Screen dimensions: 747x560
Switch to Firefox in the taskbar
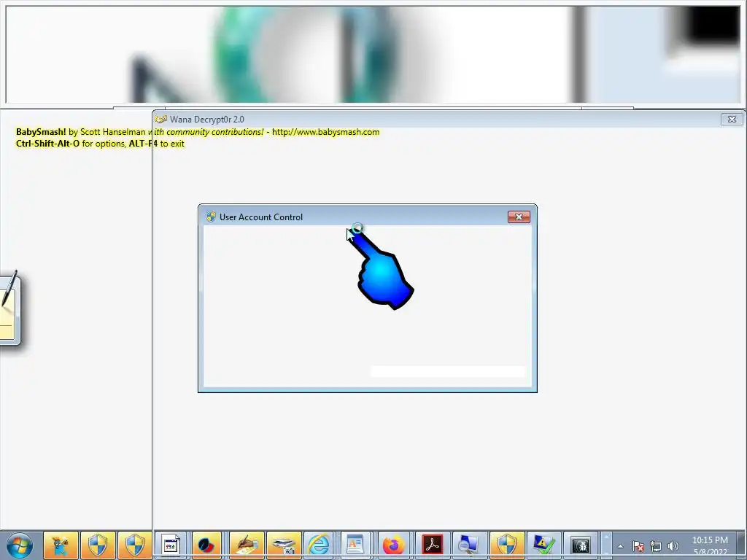(x=393, y=545)
